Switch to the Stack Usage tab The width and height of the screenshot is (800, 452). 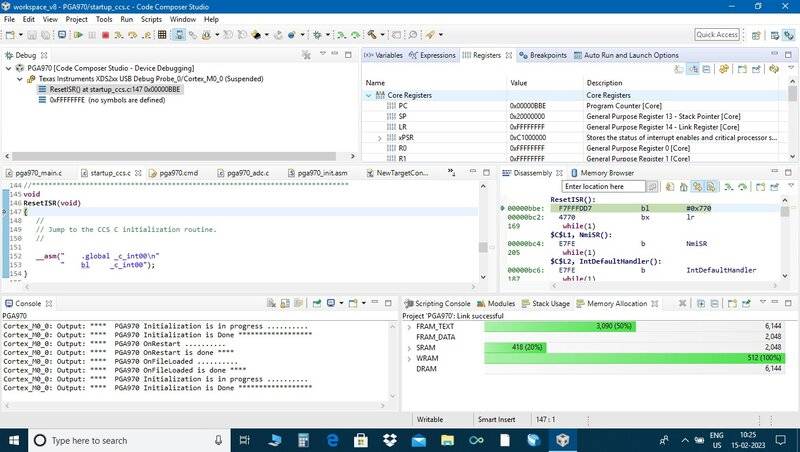546,304
